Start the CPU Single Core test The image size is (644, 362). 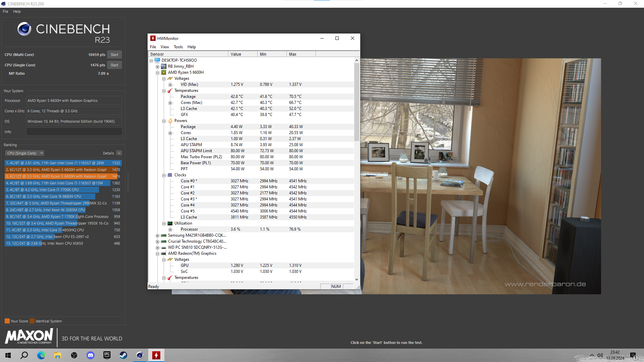[x=114, y=65]
